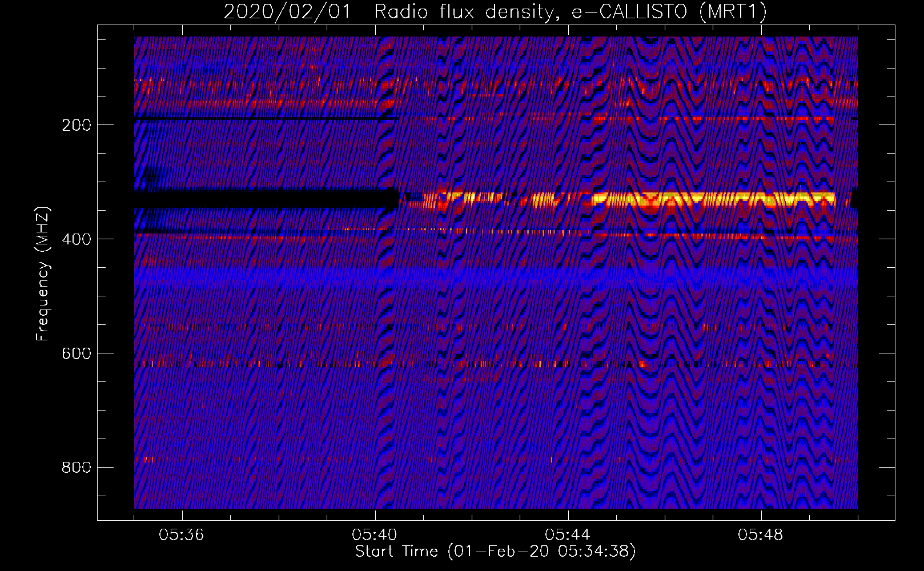Click the 'Frequency (MHZ)' axis label
Viewport: 924px width, 571px height.
[43, 274]
